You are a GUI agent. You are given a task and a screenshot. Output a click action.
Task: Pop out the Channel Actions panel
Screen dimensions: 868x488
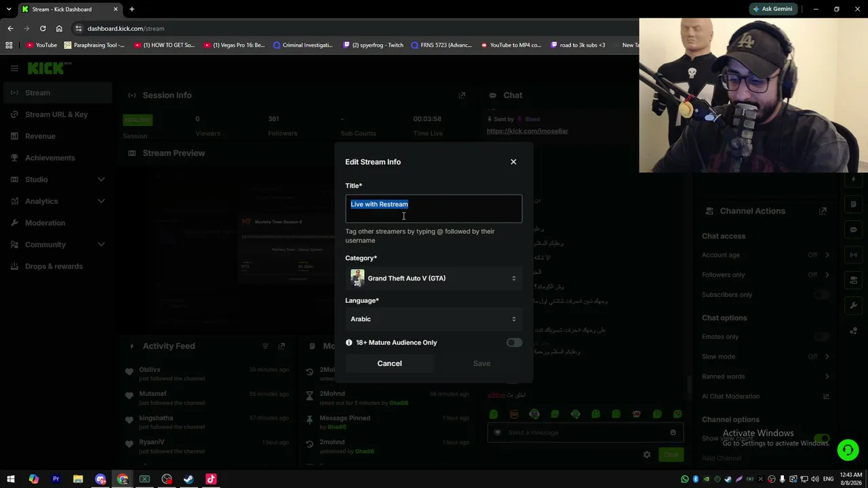[823, 211]
